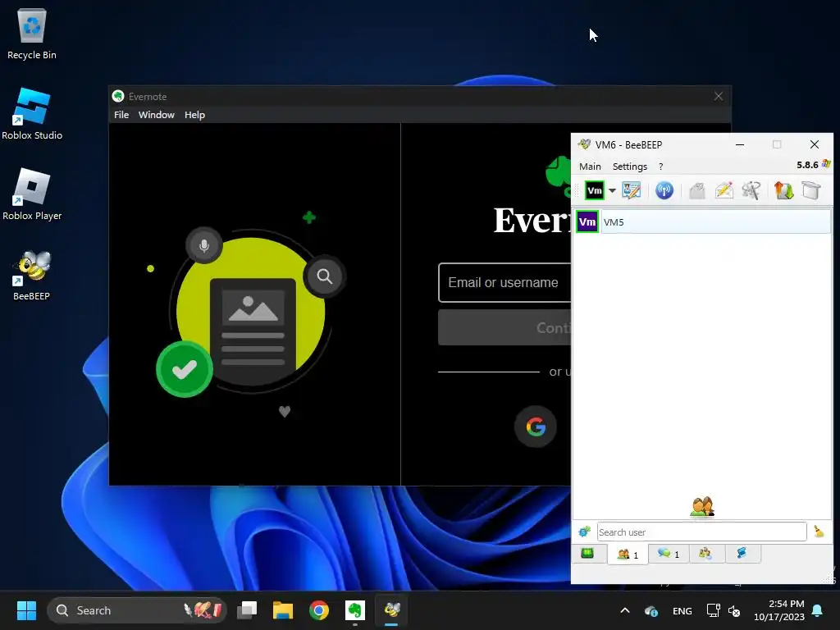Screen dimensions: 840x630
Task: Open the Windows Start menu
Action: 26,610
